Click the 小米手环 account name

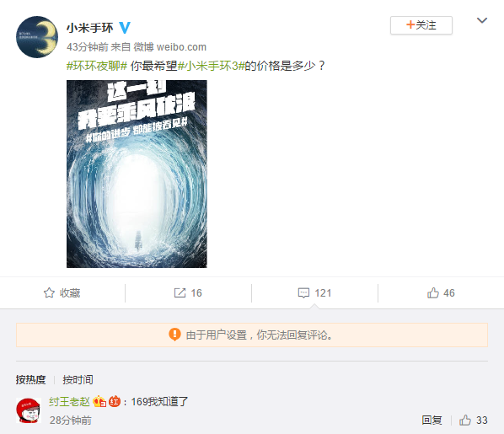[x=90, y=28]
